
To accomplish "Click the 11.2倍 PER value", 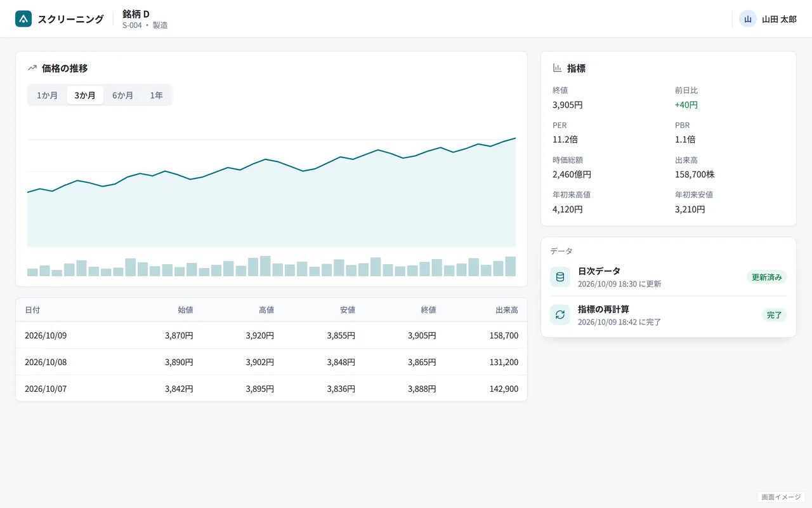I will coord(565,140).
